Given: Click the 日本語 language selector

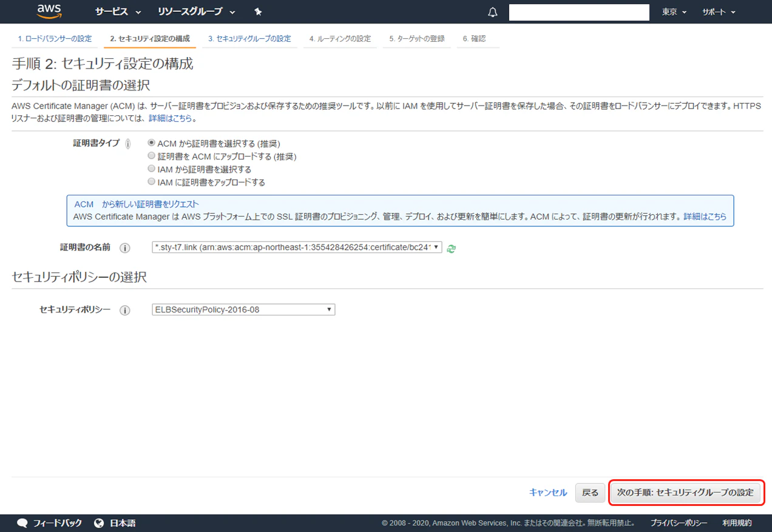Looking at the screenshot, I should point(123,523).
